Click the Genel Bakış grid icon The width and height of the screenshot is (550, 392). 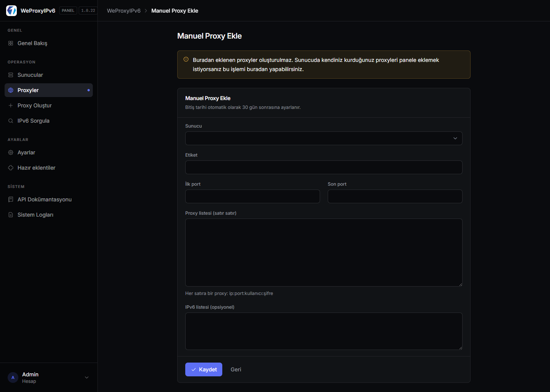point(11,43)
